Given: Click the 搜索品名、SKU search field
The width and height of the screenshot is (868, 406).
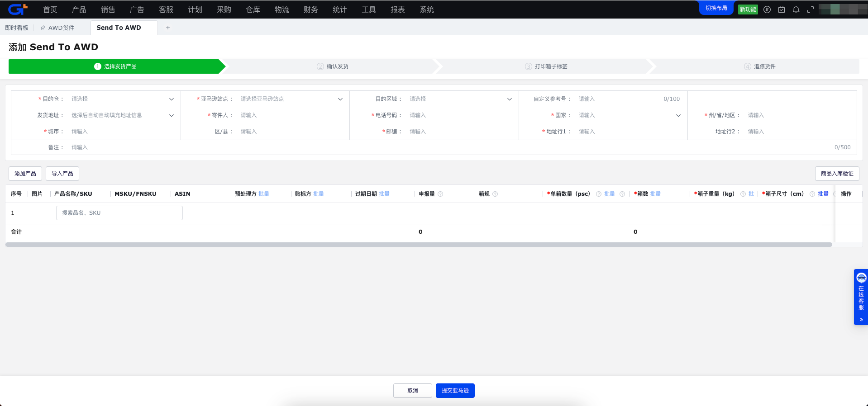Looking at the screenshot, I should pos(119,213).
